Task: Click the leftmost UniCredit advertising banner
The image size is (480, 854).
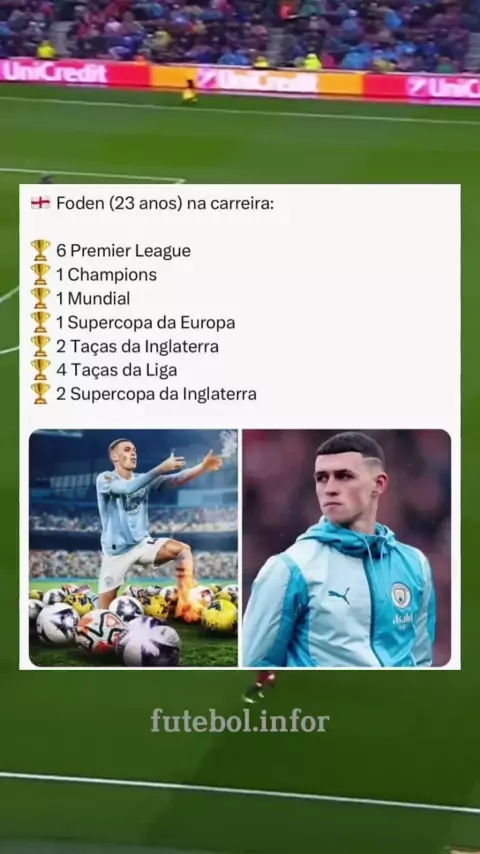Action: 53,72
